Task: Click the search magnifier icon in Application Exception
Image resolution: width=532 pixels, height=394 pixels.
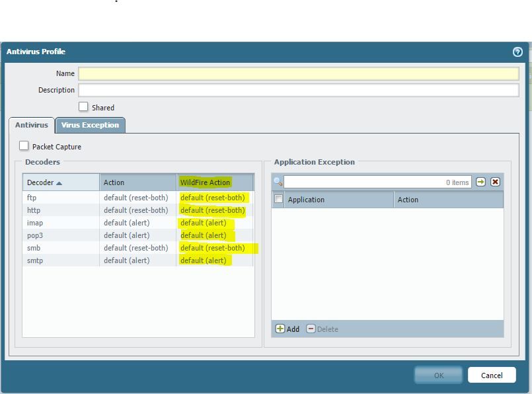Action: click(278, 182)
